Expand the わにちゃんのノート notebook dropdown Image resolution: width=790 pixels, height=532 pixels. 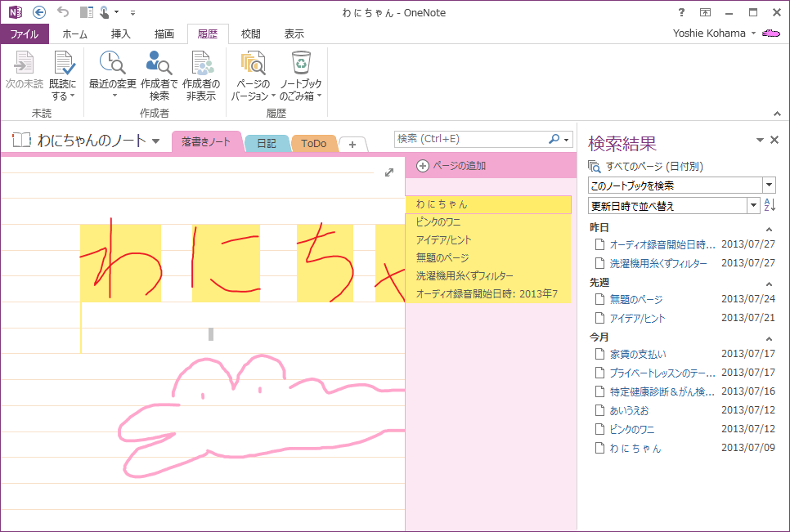tap(155, 141)
